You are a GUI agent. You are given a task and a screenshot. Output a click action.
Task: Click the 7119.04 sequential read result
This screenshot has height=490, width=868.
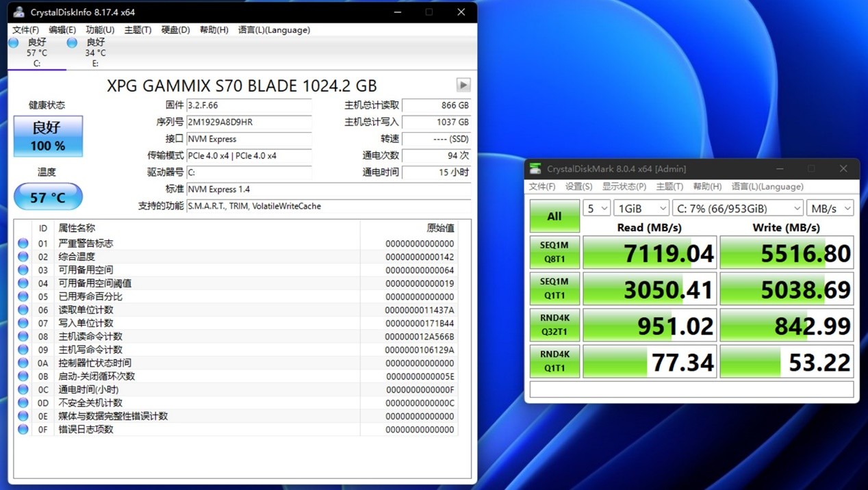tap(650, 253)
